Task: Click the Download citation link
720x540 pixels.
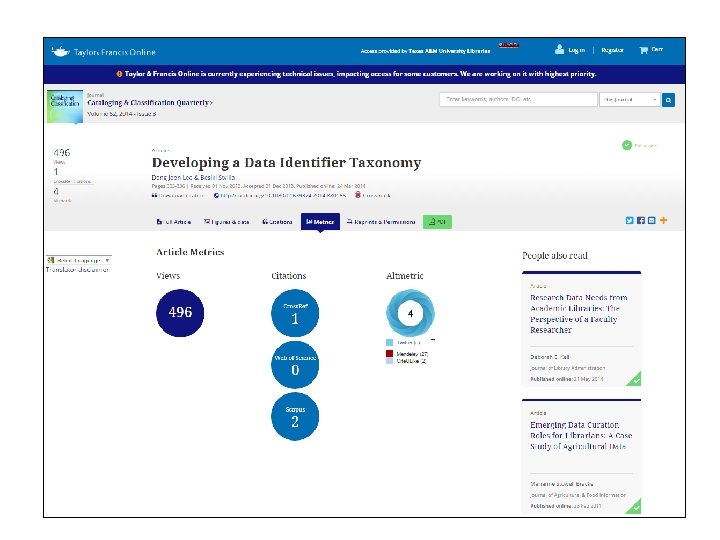Action: point(178,196)
